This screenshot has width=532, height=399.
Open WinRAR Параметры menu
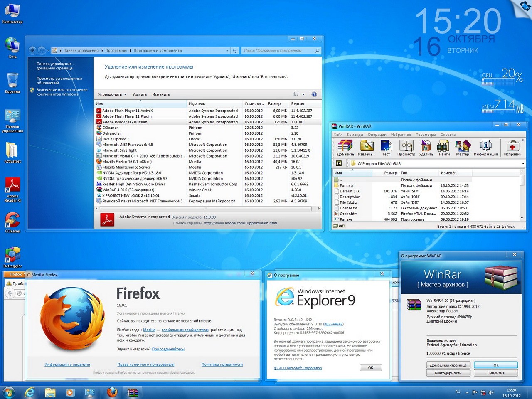[x=426, y=135]
